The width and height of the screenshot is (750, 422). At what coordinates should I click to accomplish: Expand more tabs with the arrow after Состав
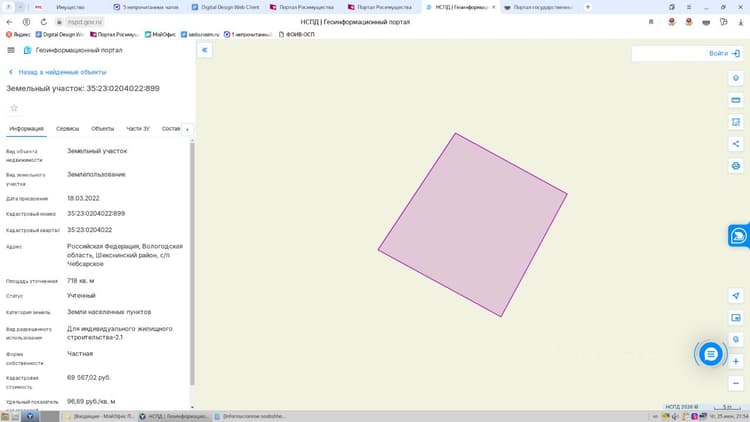(x=187, y=130)
